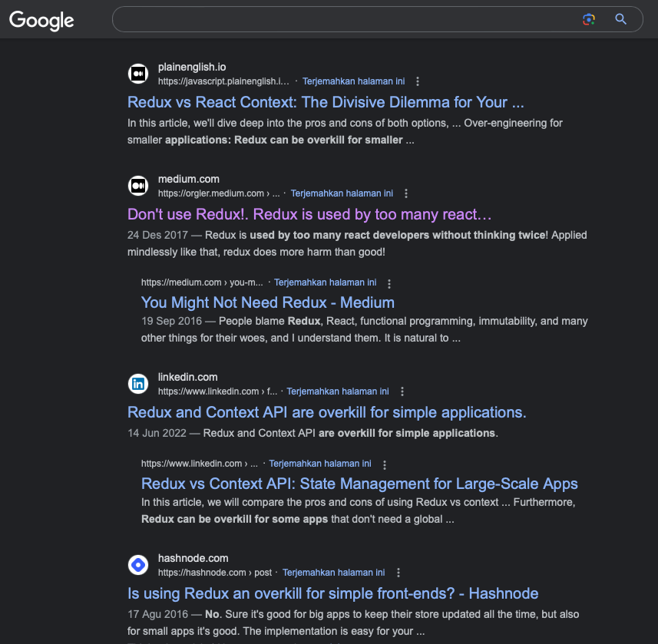Translate the hashnode.com post page
This screenshot has height=644, width=658.
pos(334,573)
